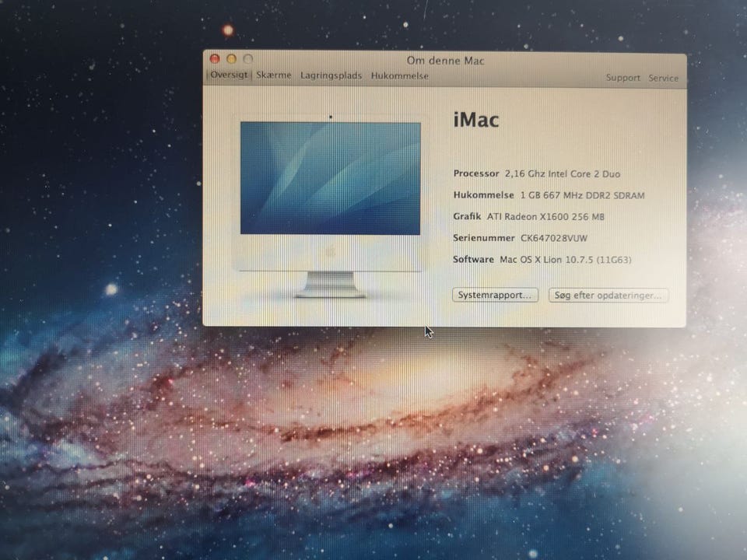Click graphics value ATI Radeon X1600 256 MB
Image resolution: width=747 pixels, height=560 pixels.
(x=545, y=217)
